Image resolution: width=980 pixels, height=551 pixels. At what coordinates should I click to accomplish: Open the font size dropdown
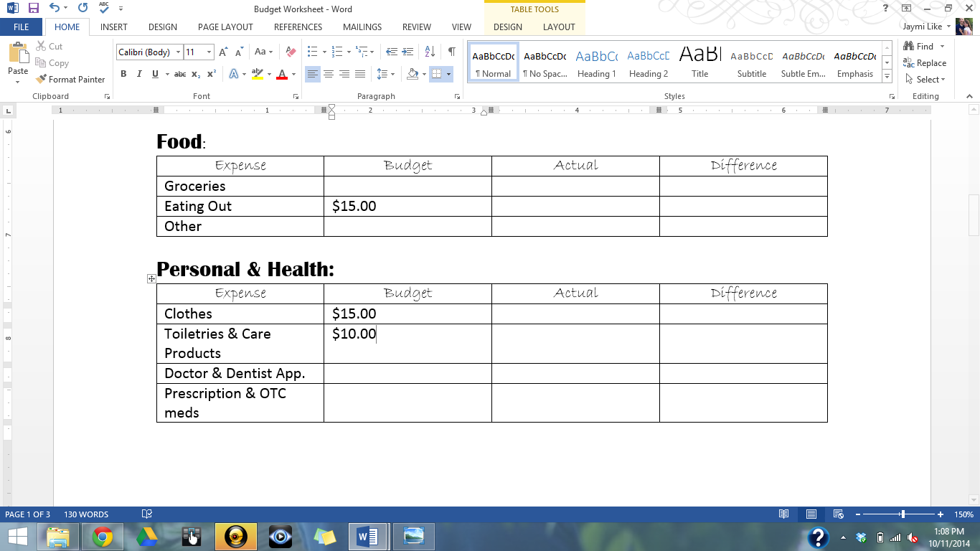[208, 52]
